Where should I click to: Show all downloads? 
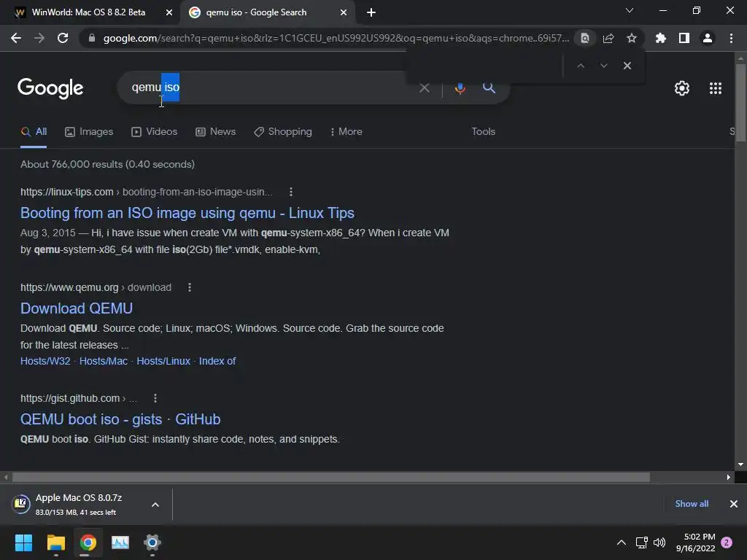(692, 504)
